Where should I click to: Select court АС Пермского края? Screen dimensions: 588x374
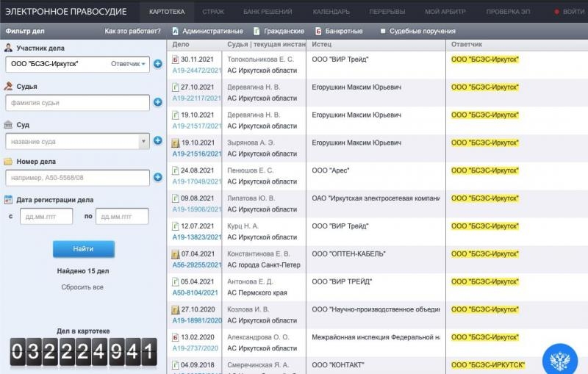257,292
